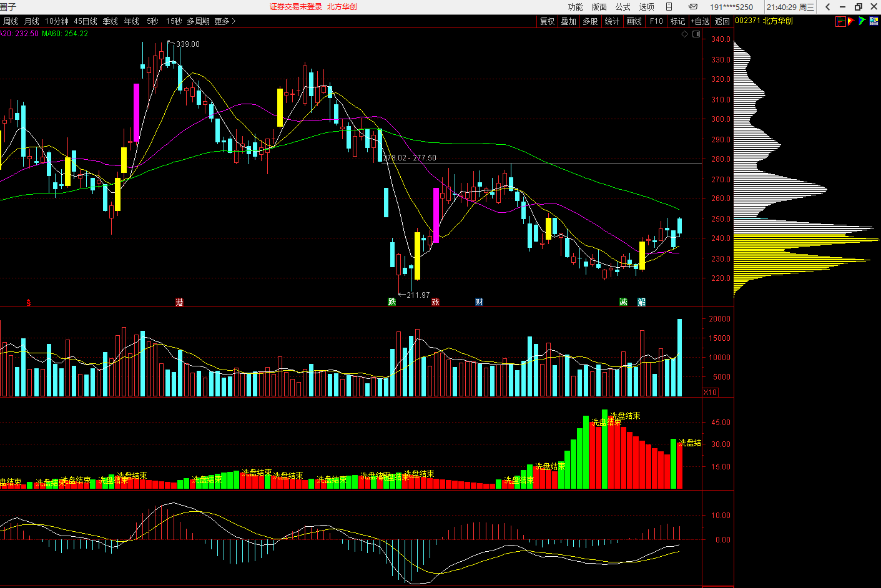This screenshot has width=881, height=588.
Task: Click the blue-and-green flag icon
Action: [x=862, y=21]
